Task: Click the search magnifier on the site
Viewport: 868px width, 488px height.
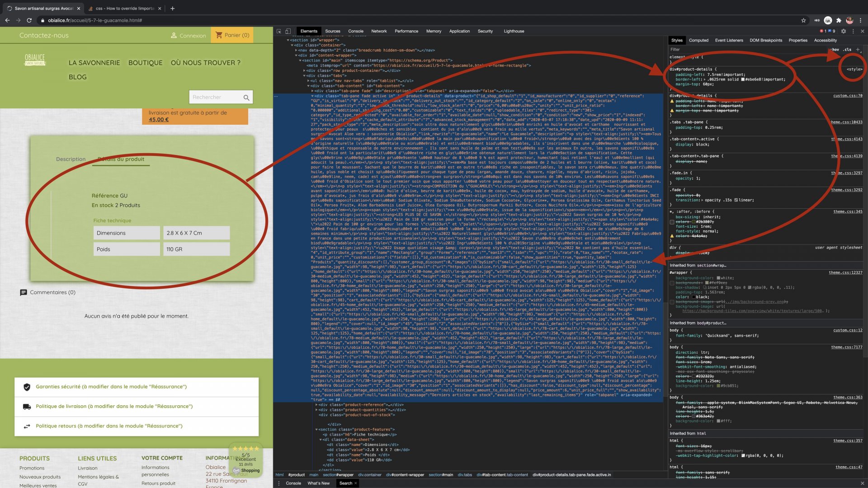Action: coord(246,97)
